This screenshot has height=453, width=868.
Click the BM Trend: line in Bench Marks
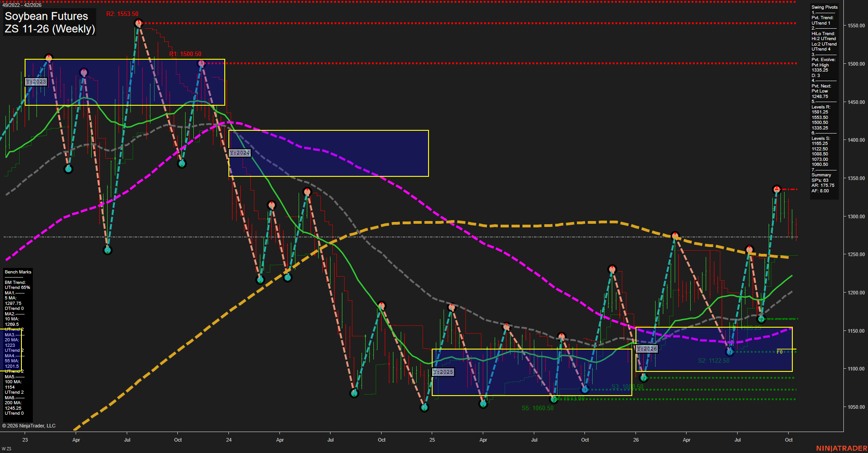pos(15,283)
